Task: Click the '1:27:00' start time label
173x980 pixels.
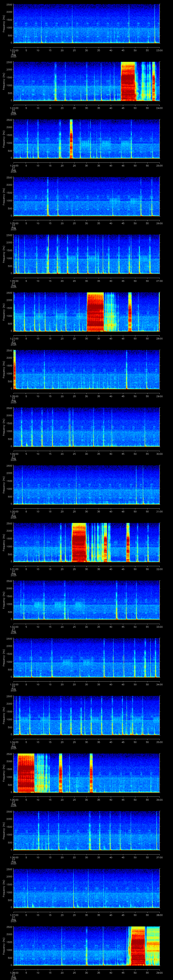Action: click(x=14, y=339)
